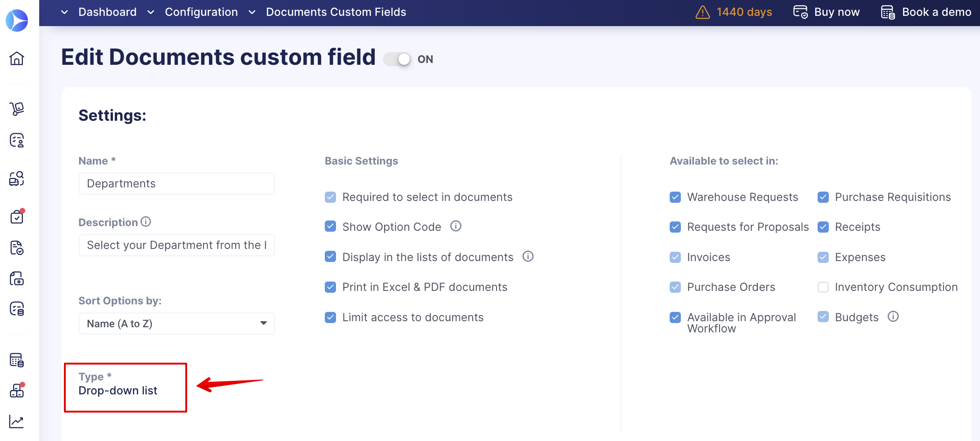Select the purchase orders document icon in sidebar
The image size is (980, 441).
coord(17,248)
